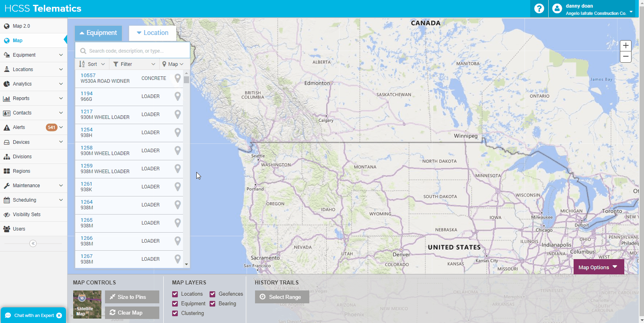Click map pin for loader 1254
Screen dimensions: 644x323
tap(177, 133)
